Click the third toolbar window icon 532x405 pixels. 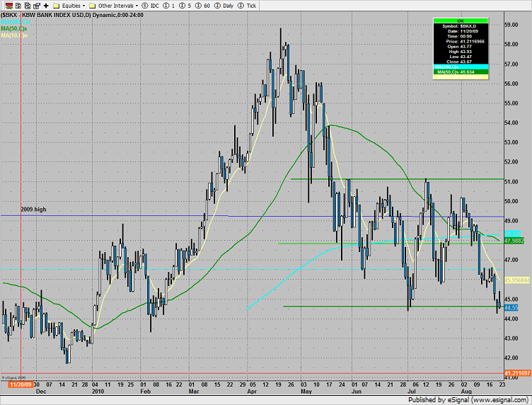click(25, 4)
